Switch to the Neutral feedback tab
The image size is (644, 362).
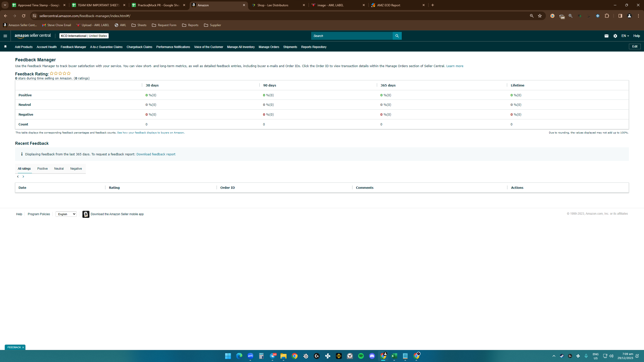click(59, 169)
